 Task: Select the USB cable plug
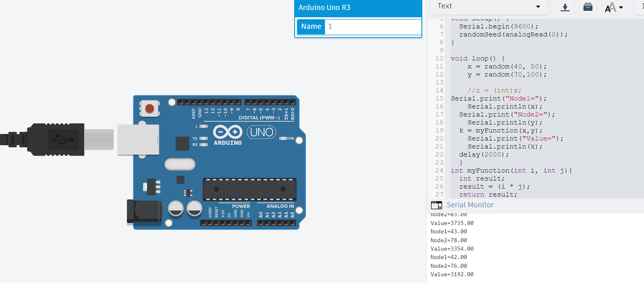[x=56, y=139]
